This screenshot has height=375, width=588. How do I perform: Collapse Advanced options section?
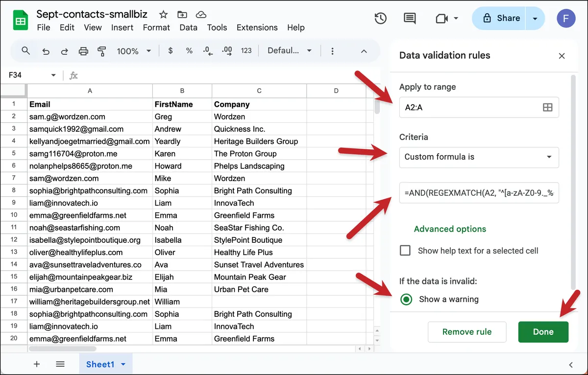(450, 229)
